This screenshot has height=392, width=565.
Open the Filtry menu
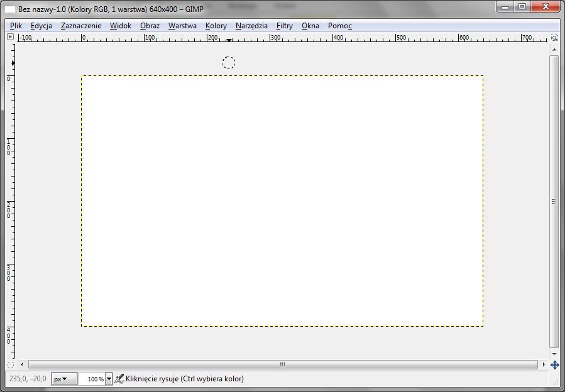coord(284,26)
